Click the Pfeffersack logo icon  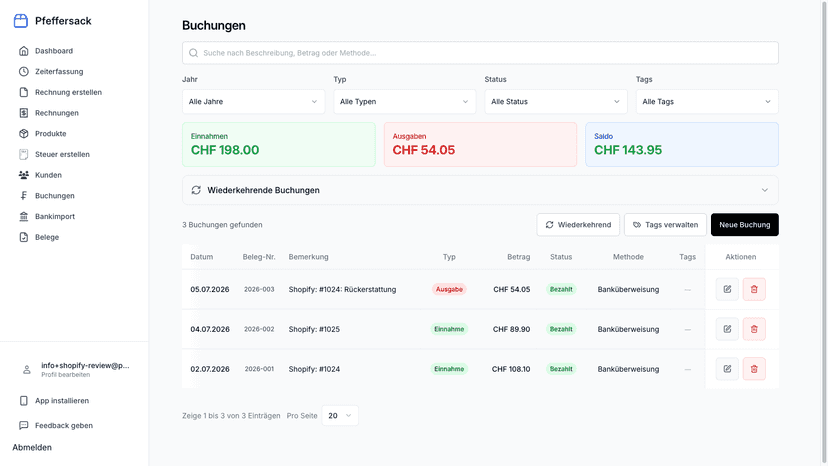tap(21, 21)
